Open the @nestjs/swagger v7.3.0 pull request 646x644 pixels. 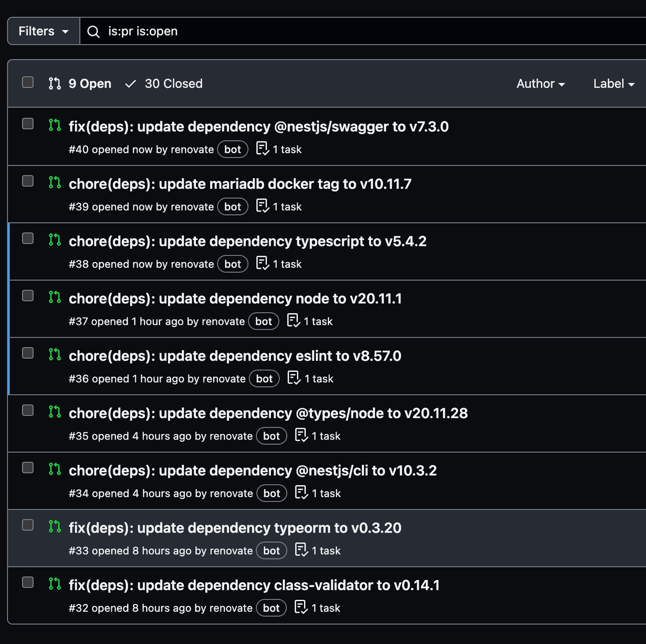258,127
